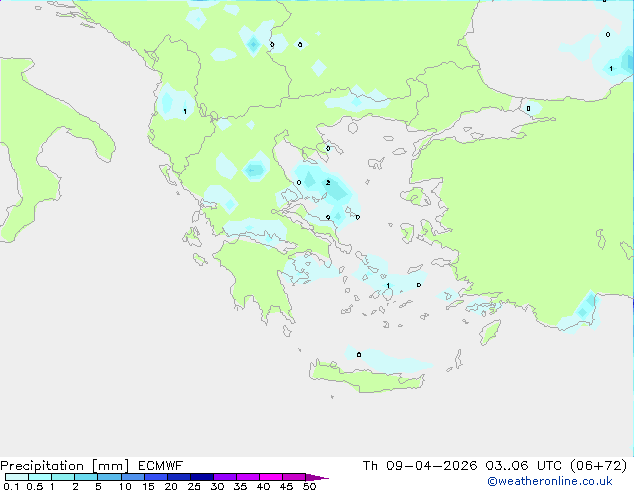Click the legend label '10'
The width and height of the screenshot is (634, 490).
pos(125,486)
